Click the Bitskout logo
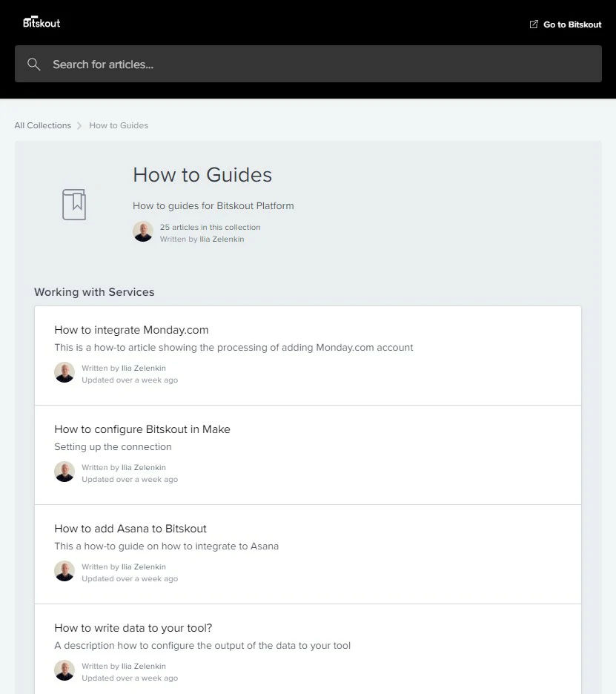 click(42, 22)
